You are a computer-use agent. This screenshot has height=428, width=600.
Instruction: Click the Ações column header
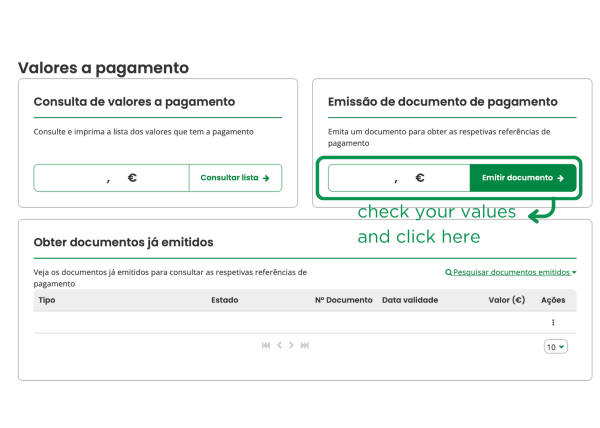(553, 300)
